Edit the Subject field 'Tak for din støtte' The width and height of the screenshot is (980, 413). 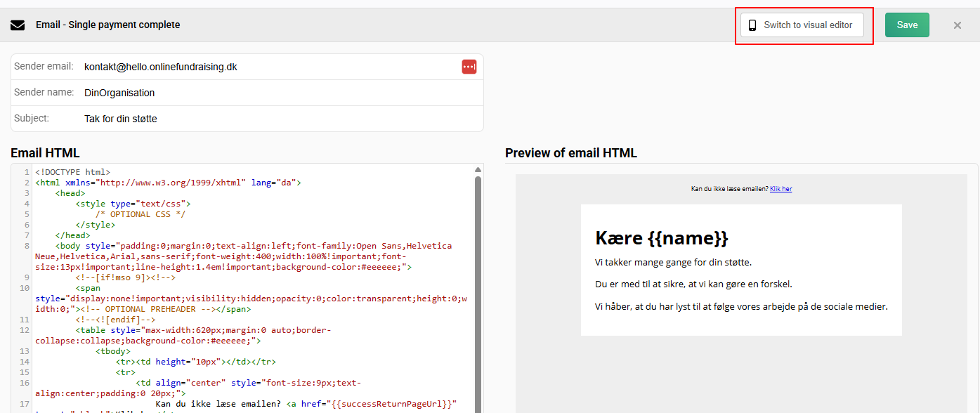click(x=281, y=119)
